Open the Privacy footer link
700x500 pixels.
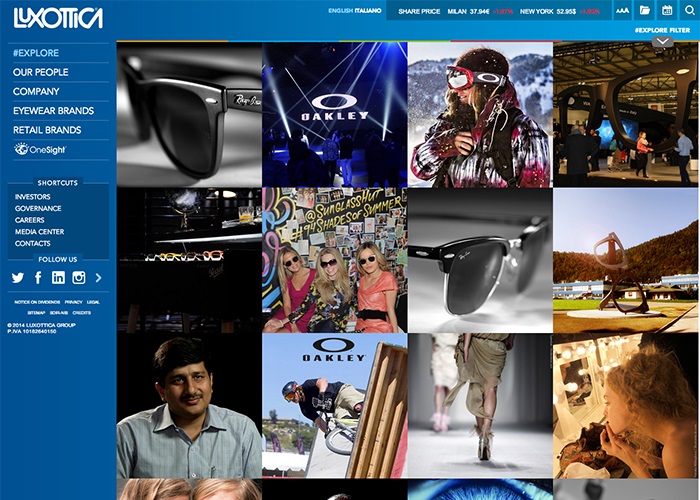click(74, 302)
